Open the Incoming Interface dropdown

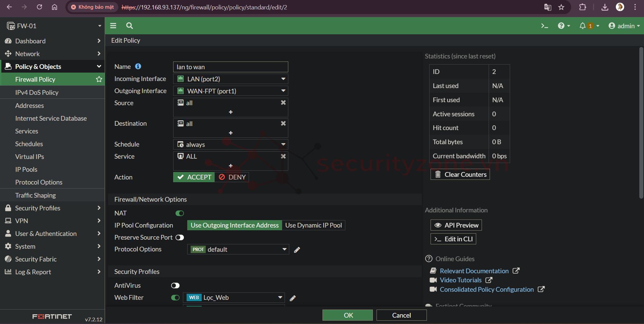[231, 79]
